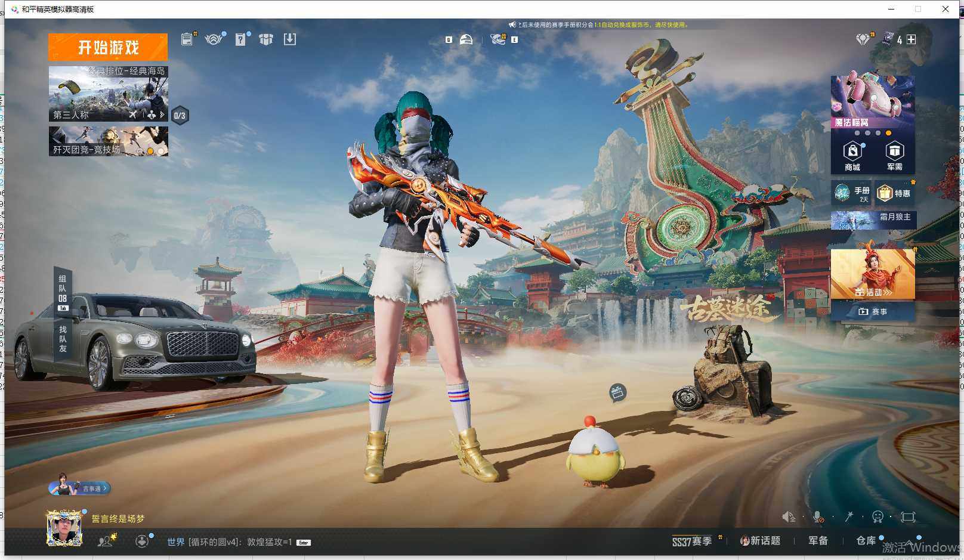
Task: Open the 吉事通 assistant shortcut
Action: [x=81, y=487]
